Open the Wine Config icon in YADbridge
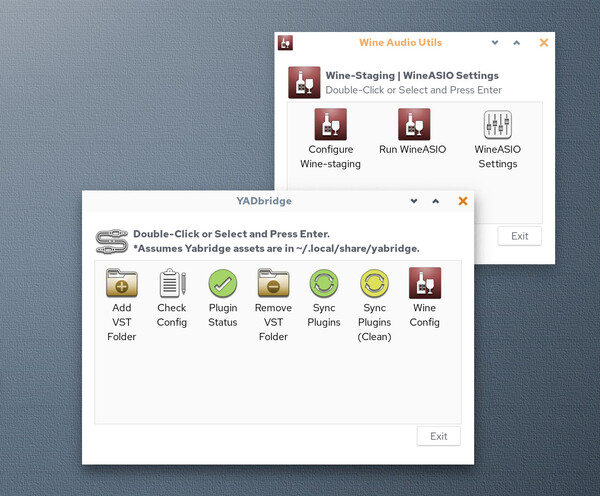600x496 pixels. pos(425,283)
